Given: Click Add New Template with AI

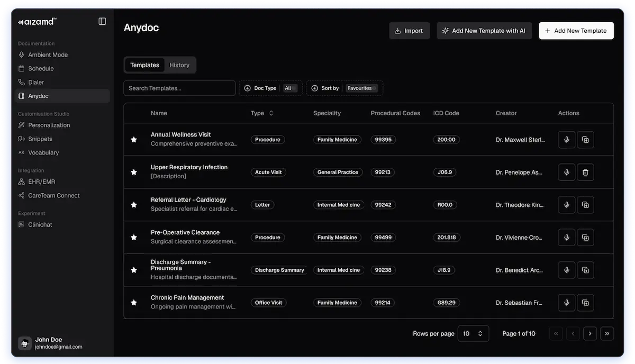Looking at the screenshot, I should tap(484, 31).
